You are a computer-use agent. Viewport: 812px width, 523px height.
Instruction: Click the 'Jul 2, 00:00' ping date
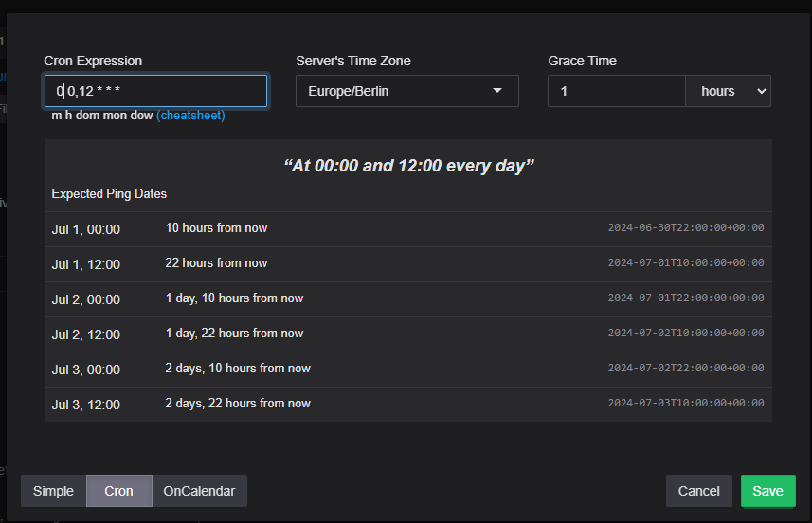coord(86,299)
